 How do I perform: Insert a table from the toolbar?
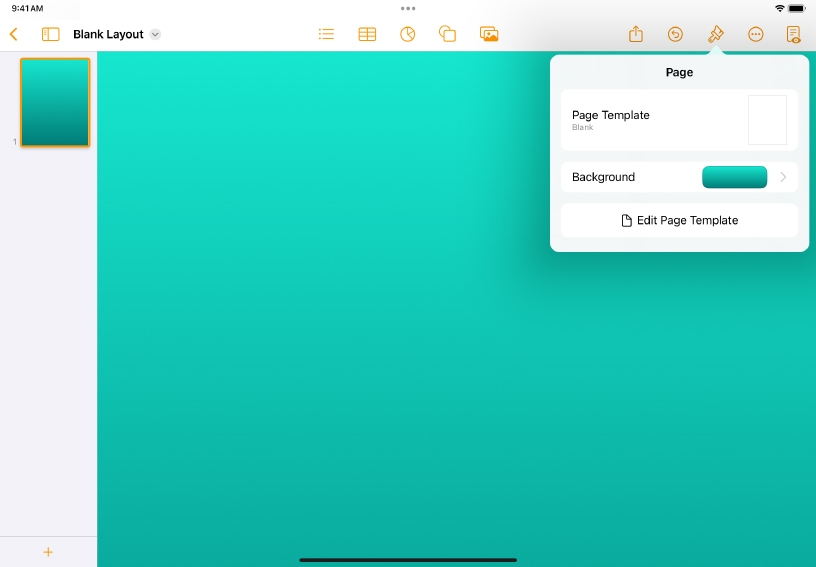click(x=367, y=34)
